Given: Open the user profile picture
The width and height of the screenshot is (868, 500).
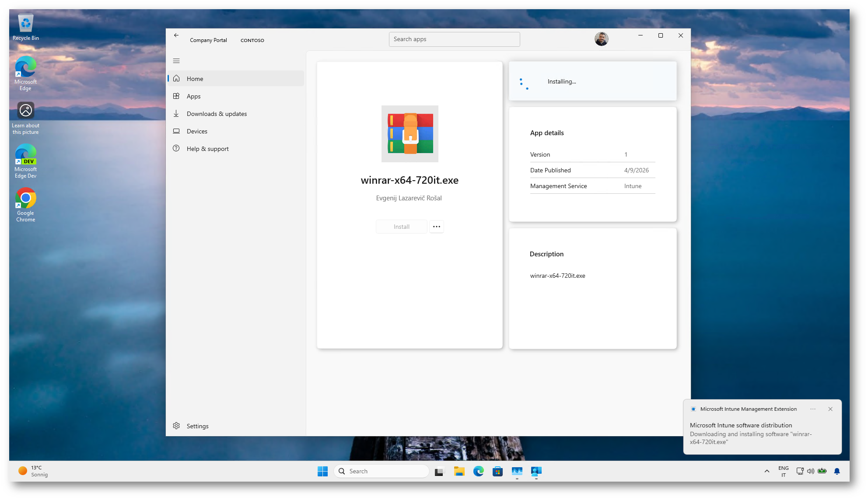Looking at the screenshot, I should click(601, 39).
